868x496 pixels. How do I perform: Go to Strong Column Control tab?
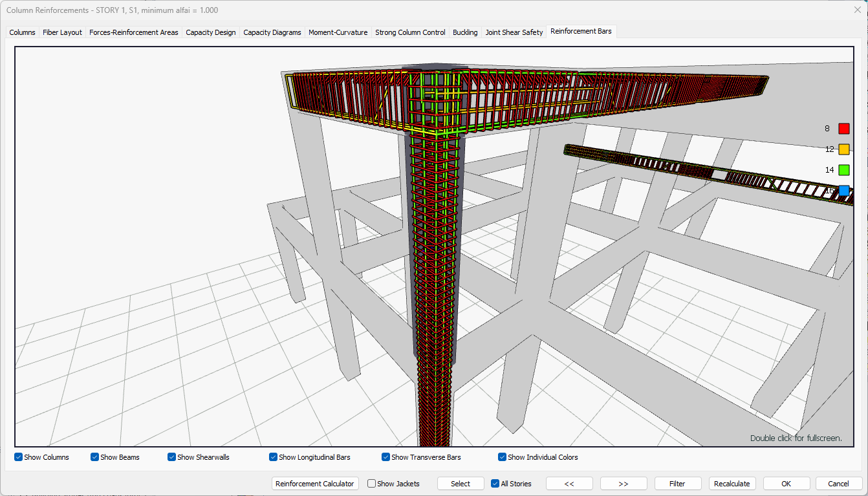coord(410,32)
